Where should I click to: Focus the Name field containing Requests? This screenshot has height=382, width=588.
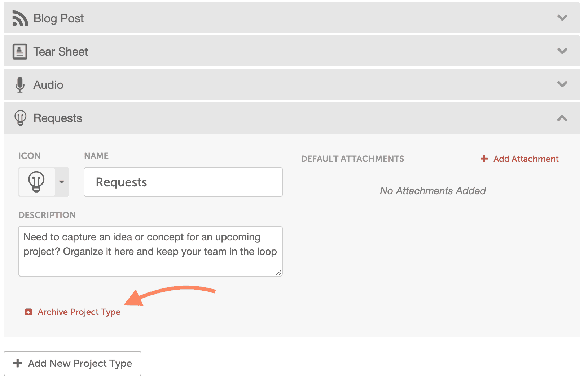(183, 182)
